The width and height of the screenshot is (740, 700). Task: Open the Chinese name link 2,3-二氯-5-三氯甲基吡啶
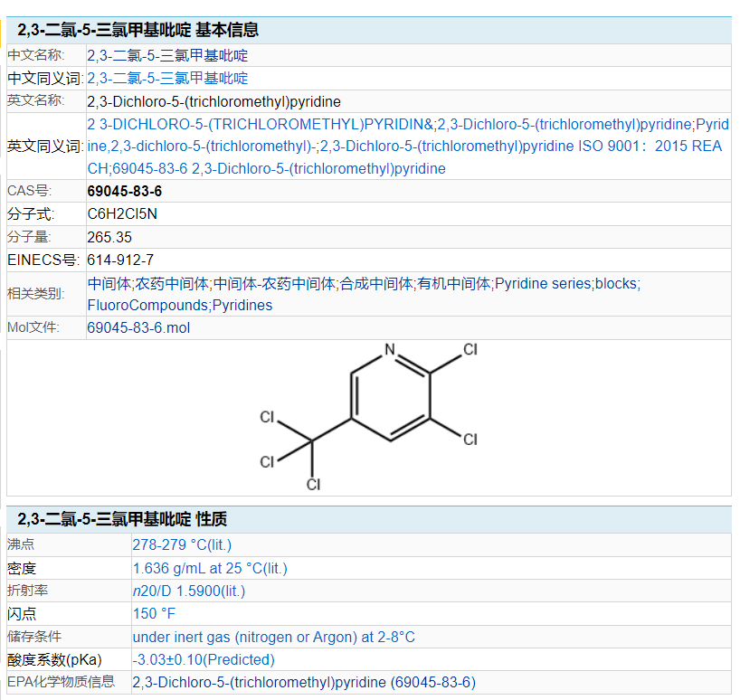click(167, 56)
